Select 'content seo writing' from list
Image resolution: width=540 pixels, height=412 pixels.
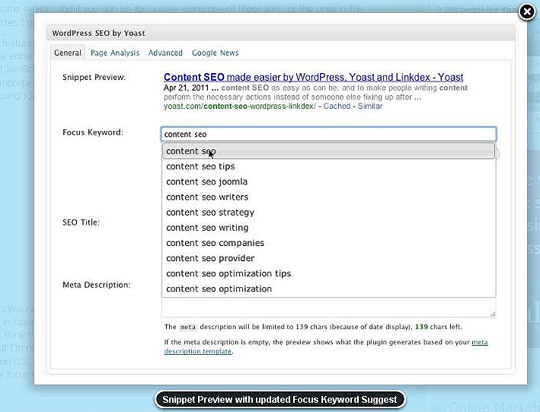point(329,228)
